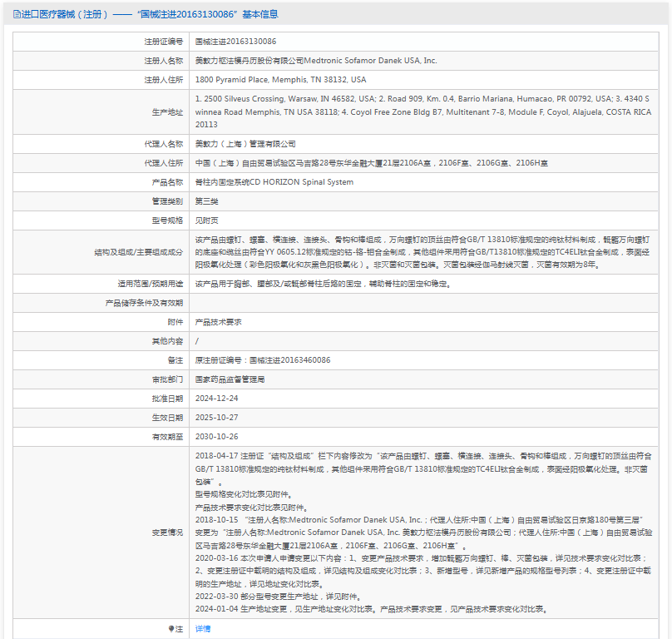Click the 附件 label
Screen dimensions: 672x639
point(175,322)
